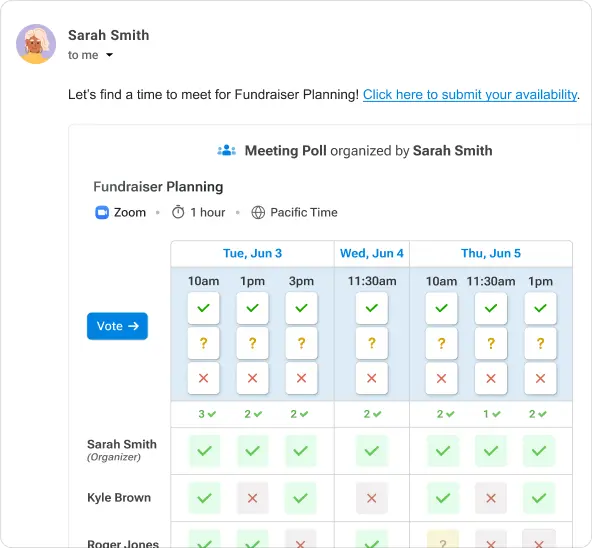Open the submit your availability link
The image size is (592, 548).
point(470,94)
